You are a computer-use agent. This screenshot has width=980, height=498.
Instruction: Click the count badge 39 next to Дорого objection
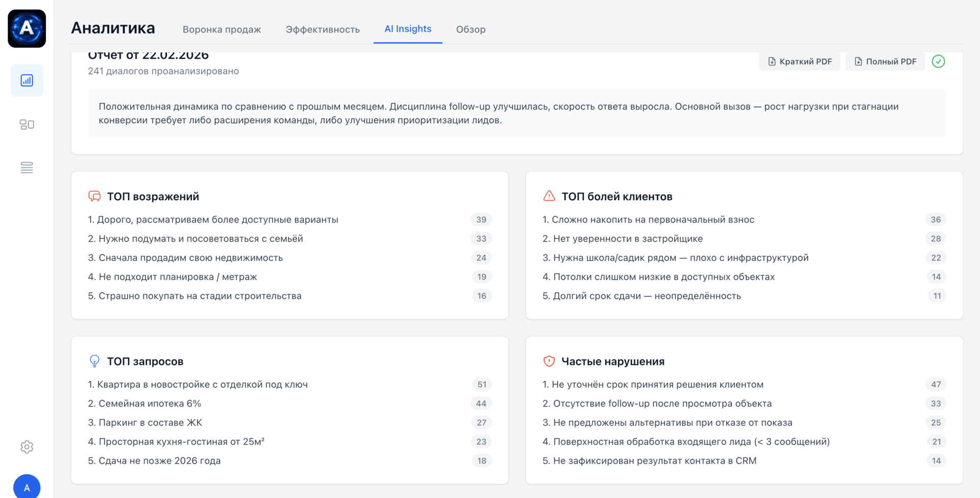click(x=481, y=219)
